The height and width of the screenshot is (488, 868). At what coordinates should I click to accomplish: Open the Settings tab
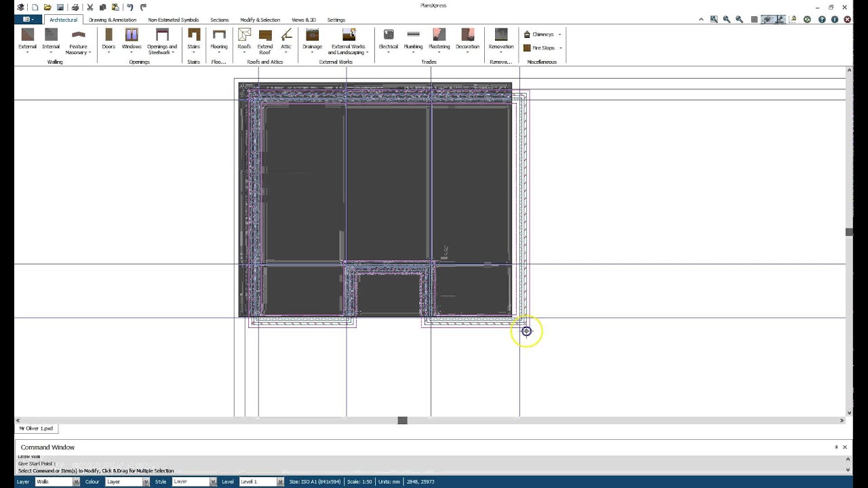(336, 20)
